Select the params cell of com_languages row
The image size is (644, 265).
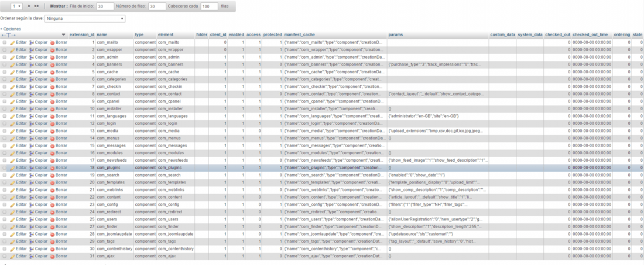click(438, 117)
